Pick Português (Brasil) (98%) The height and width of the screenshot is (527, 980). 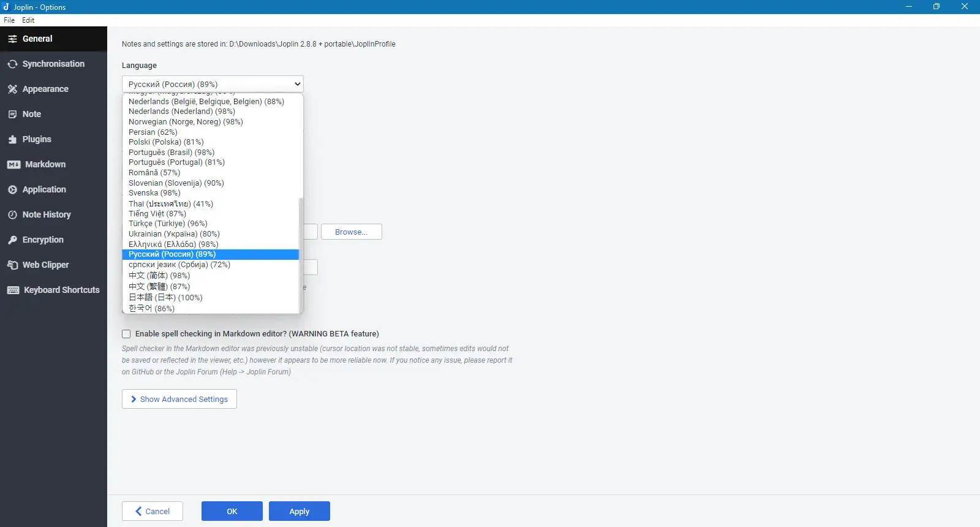[x=211, y=153]
